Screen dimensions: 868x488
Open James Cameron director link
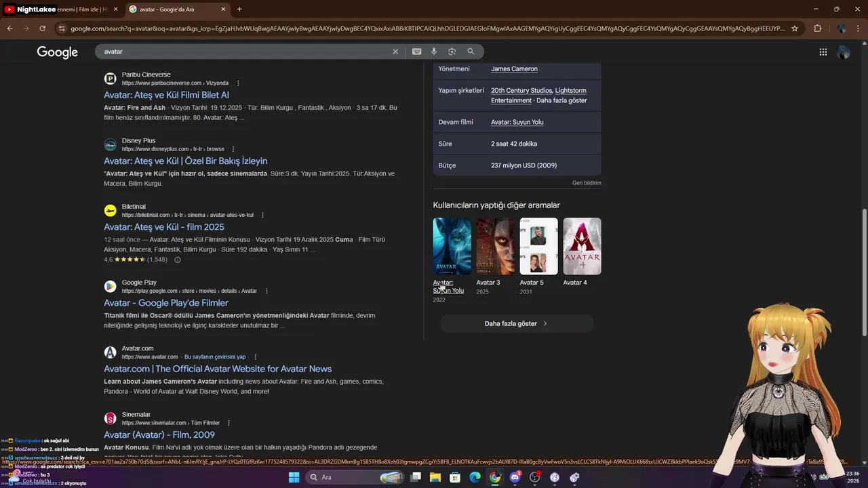(x=514, y=68)
